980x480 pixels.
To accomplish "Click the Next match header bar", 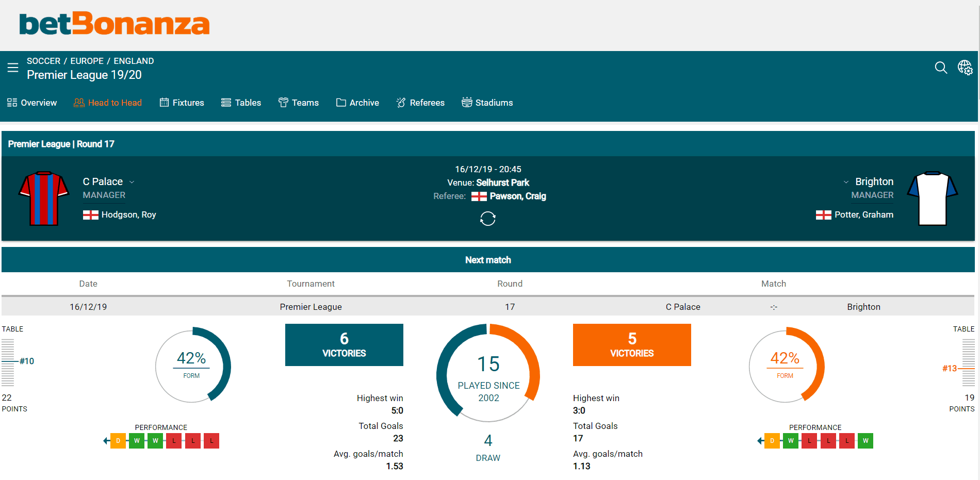I will [488, 260].
